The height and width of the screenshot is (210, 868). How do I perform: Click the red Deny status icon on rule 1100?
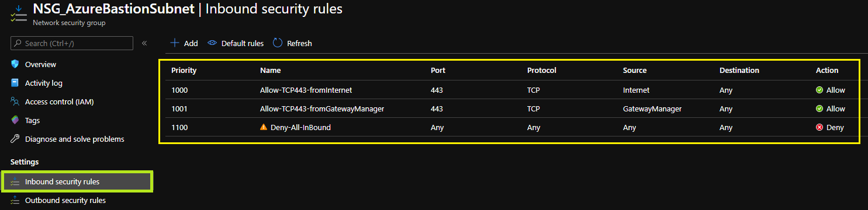coord(819,127)
